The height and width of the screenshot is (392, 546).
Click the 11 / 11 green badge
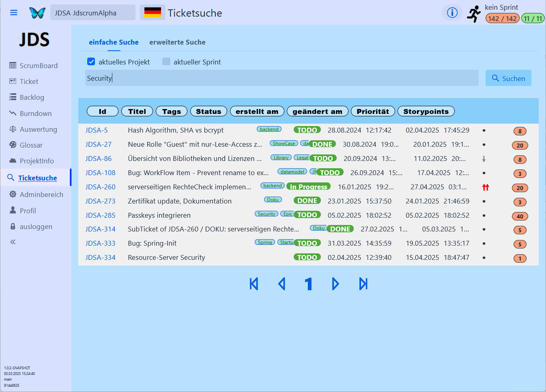[x=533, y=19]
